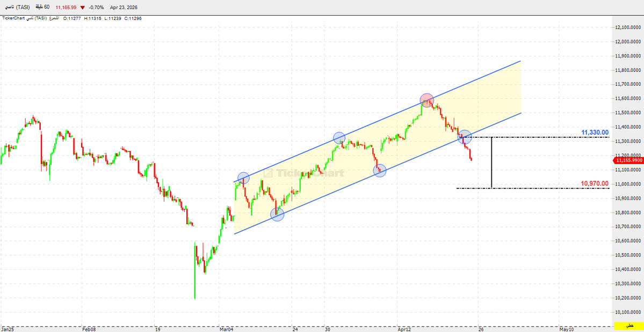Click the May10 date axis label
644x332 pixels.
click(566, 329)
